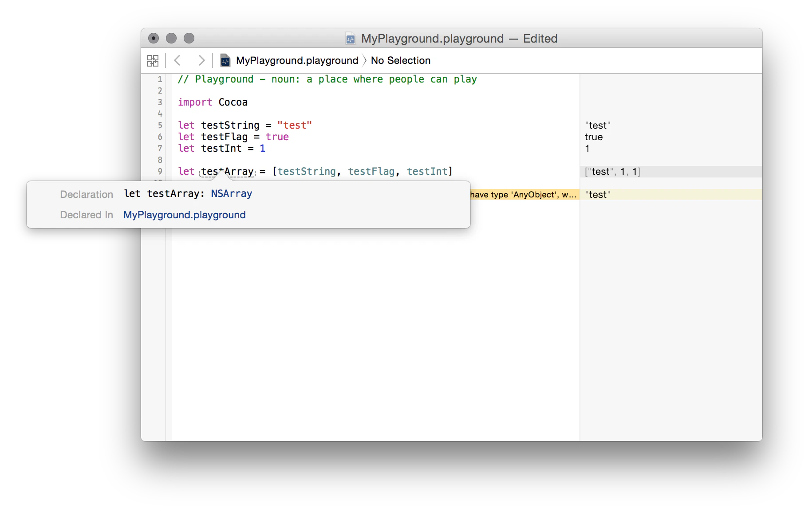The width and height of the screenshot is (812, 512).
Task: Click the ["test", 1, 1] array result
Action: [612, 172]
